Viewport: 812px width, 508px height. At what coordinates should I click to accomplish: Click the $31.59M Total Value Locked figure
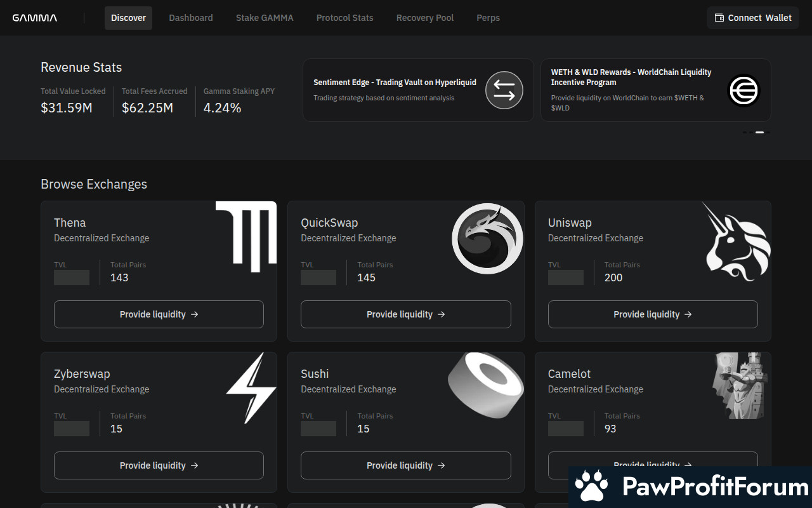pos(67,108)
